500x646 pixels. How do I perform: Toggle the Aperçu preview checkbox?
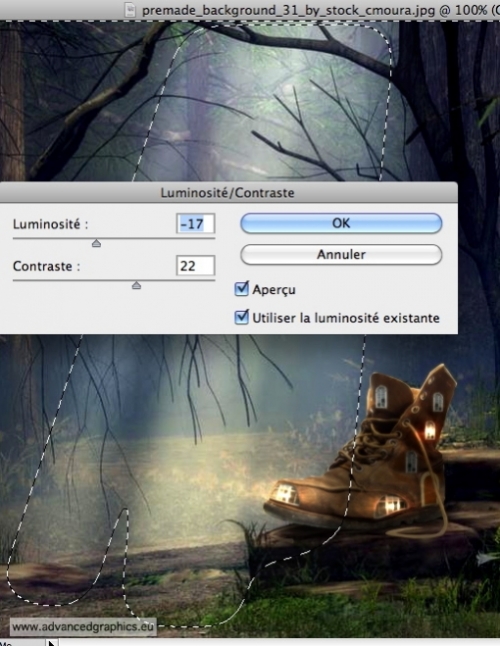pyautogui.click(x=241, y=289)
